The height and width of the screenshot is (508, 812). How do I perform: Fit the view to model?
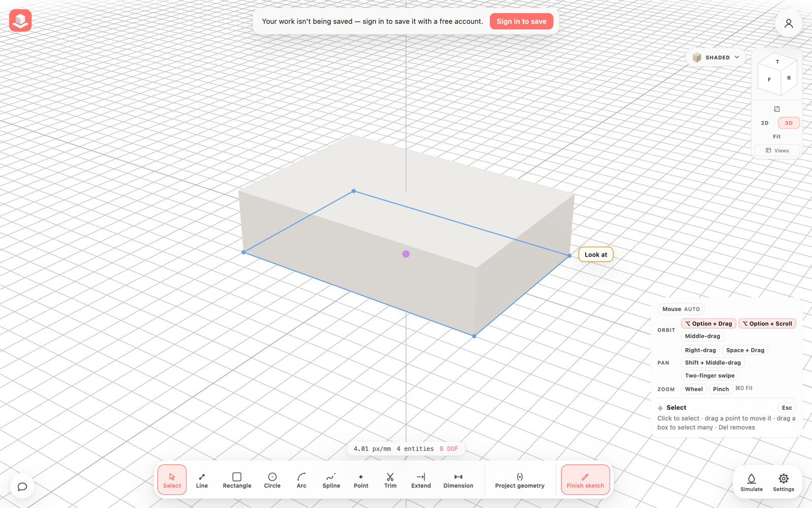point(776,137)
